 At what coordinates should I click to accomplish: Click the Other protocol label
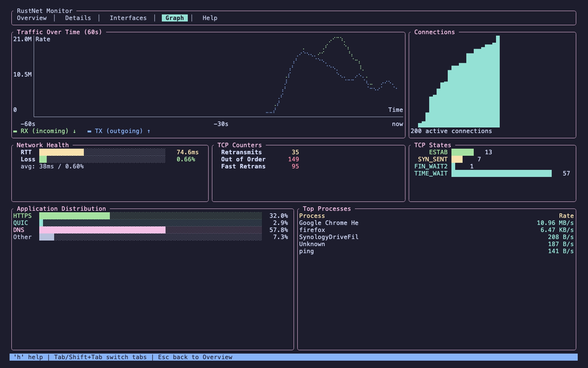coord(22,237)
